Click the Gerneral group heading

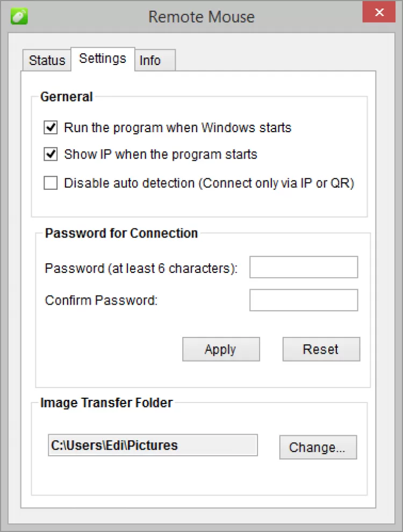point(67,97)
